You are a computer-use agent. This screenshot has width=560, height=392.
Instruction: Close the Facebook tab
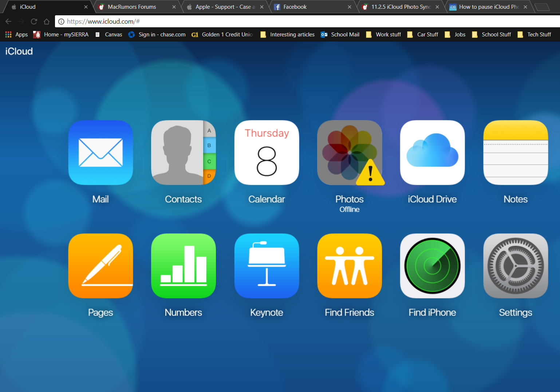tap(349, 7)
